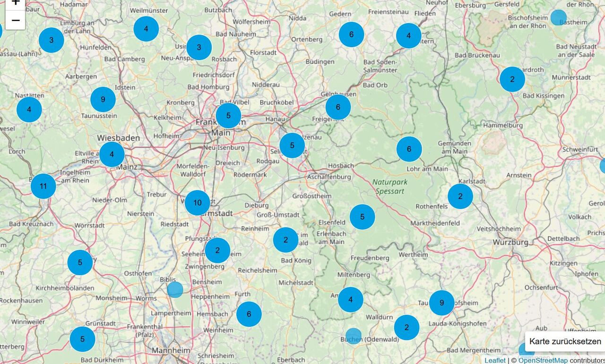Expand the 11 cluster near Ingelheim
The width and height of the screenshot is (605, 364).
pos(43,186)
